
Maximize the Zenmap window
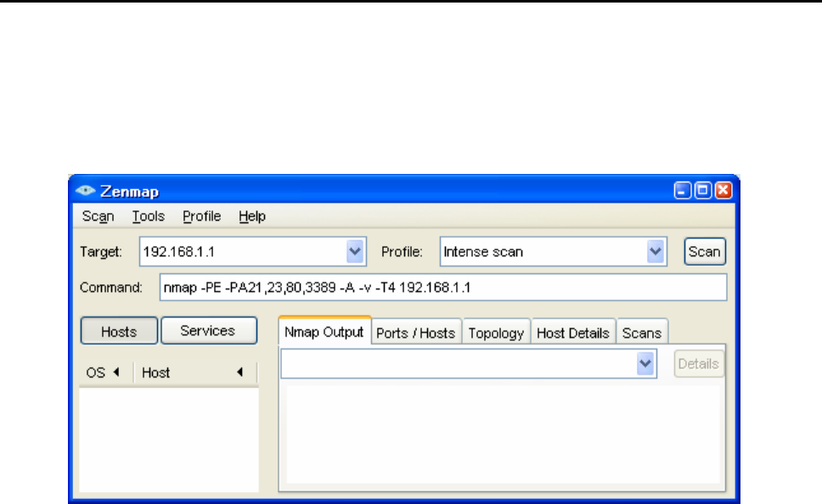click(703, 190)
